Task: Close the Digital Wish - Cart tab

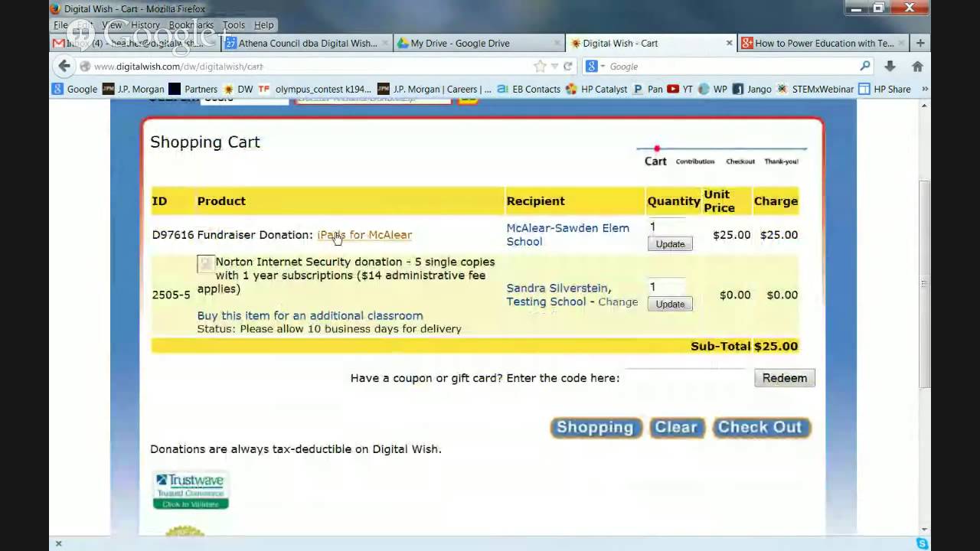Action: 729,43
